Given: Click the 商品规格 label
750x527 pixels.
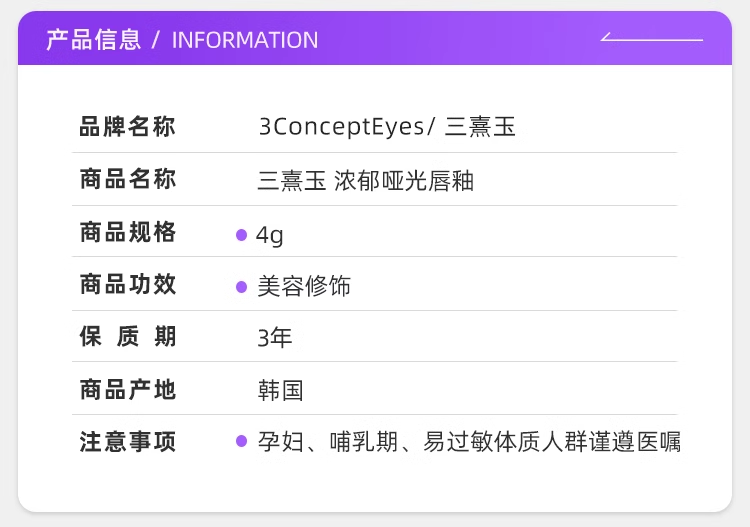Looking at the screenshot, I should tap(127, 233).
